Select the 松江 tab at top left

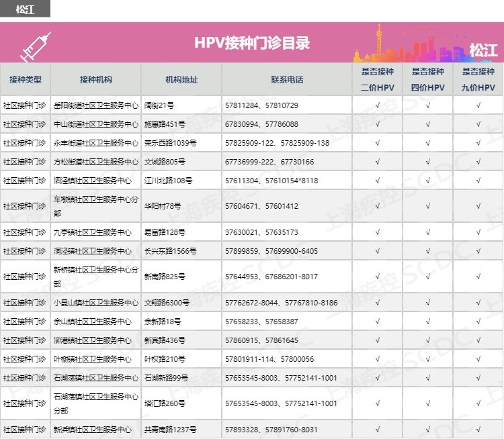click(x=25, y=8)
